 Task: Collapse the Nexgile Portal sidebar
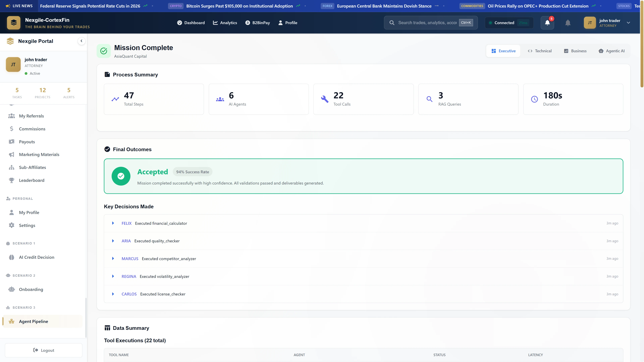[81, 41]
